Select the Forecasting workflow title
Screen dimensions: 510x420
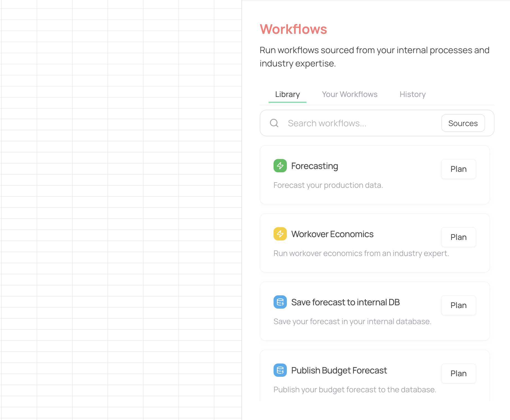tap(315, 166)
